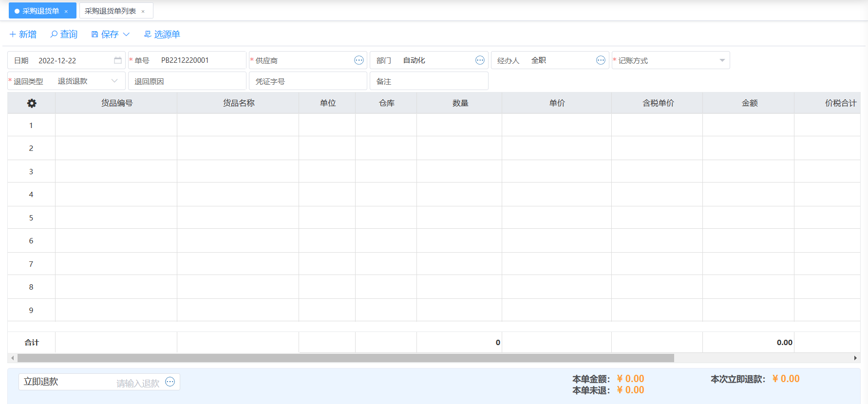868x404 pixels.
Task: Open supplier lookup ellipsis icon
Action: (x=359, y=60)
